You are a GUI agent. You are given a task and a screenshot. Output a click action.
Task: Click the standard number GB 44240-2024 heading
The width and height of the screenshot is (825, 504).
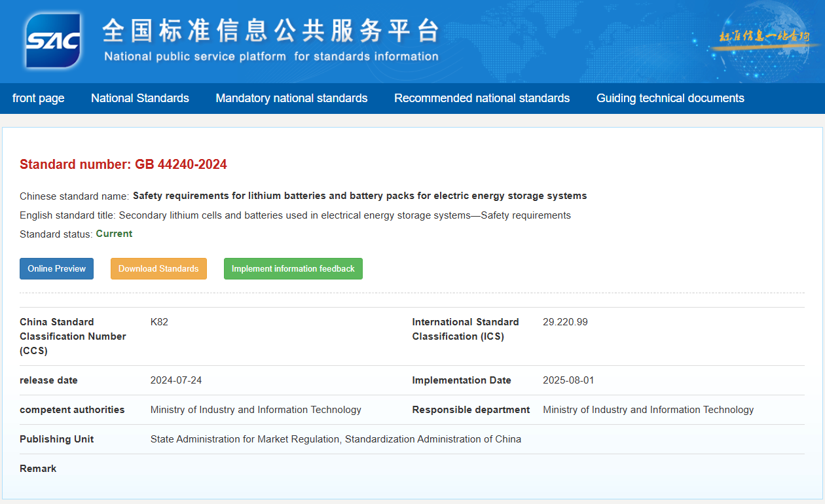(124, 164)
